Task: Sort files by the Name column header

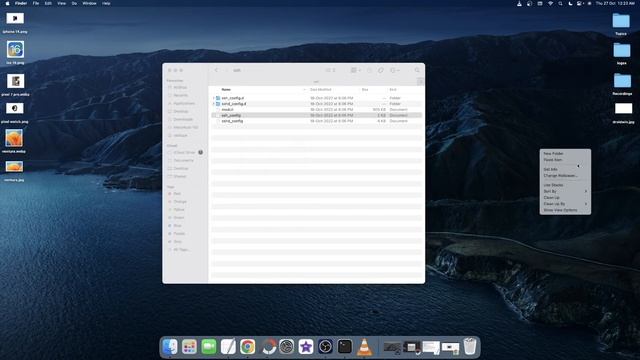Action: point(226,89)
